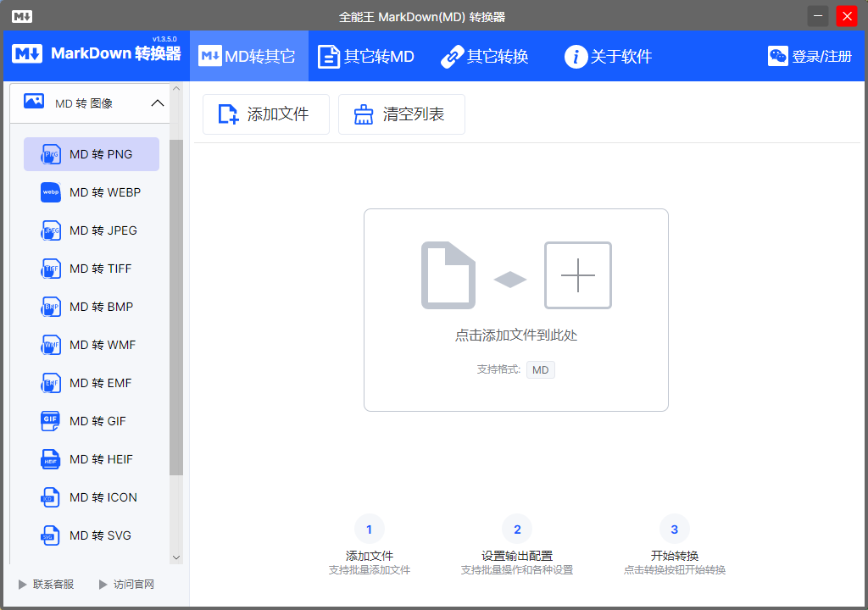868x610 pixels.
Task: Select MD 转 EMF text
Action: [101, 384]
